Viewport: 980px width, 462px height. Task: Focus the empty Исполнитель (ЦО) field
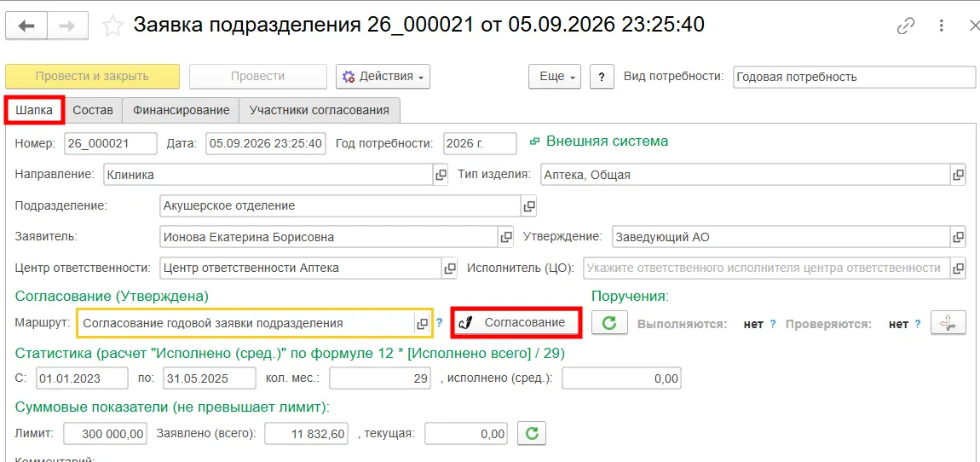coord(767,269)
